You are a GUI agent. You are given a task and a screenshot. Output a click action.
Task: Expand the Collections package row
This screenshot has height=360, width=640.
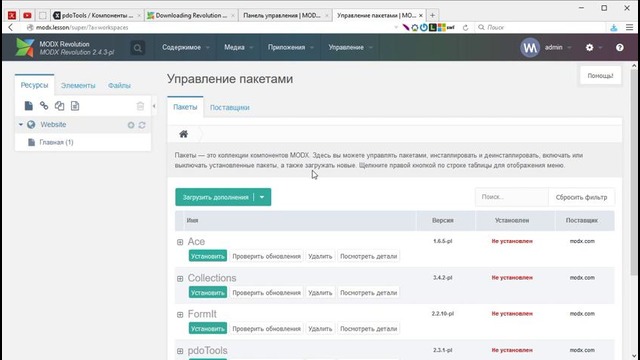[180, 278]
